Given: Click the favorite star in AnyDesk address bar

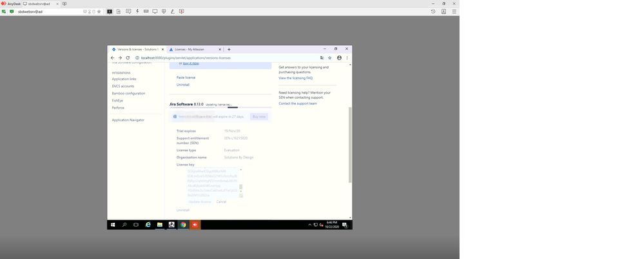Looking at the screenshot, I should coord(99,12).
